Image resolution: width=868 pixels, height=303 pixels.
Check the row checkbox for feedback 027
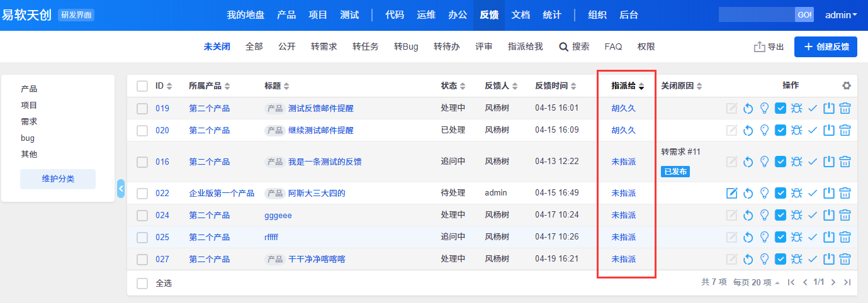pos(142,259)
